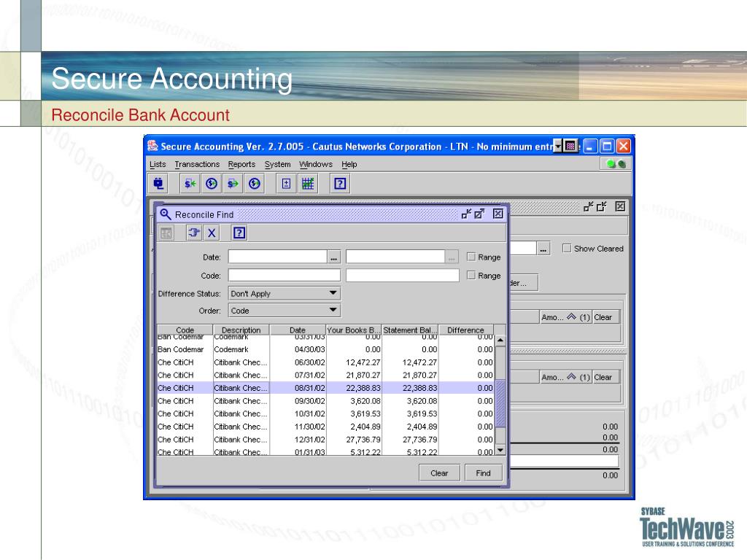Viewport: 747px width, 560px height.
Task: Click the plus/minus journal toolbar icon
Action: point(286,183)
